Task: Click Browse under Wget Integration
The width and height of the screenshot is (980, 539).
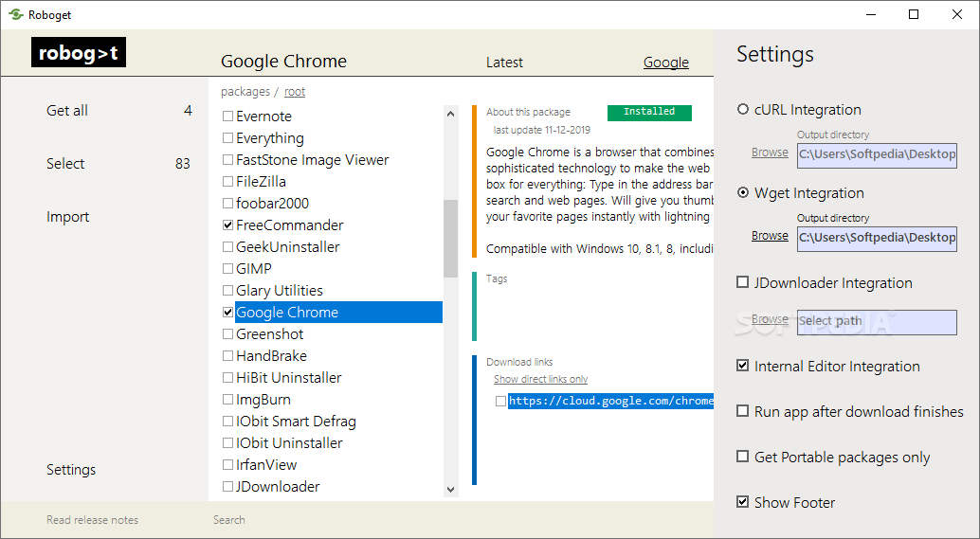Action: 770,236
